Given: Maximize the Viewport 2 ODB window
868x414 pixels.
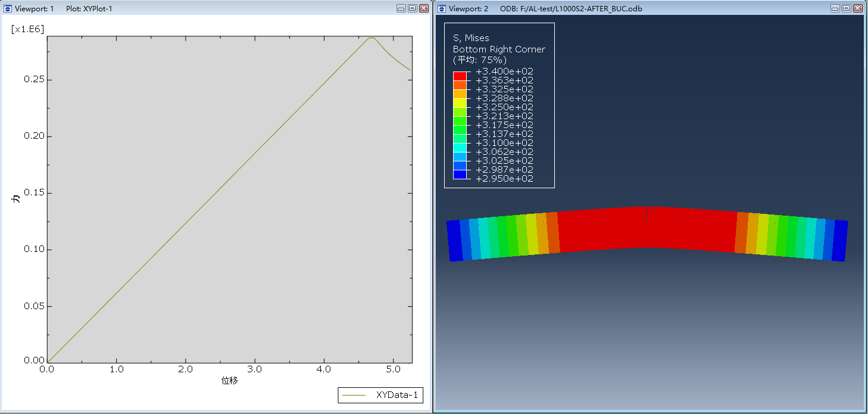Looking at the screenshot, I should [x=846, y=8].
